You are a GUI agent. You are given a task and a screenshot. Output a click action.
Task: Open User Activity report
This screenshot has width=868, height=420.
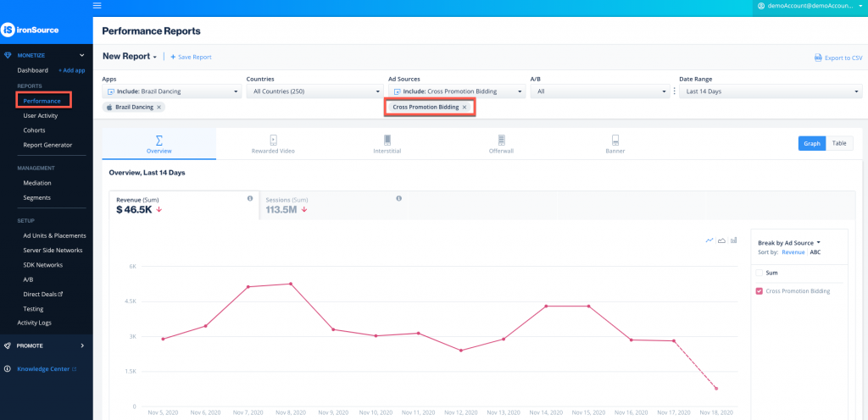click(41, 115)
